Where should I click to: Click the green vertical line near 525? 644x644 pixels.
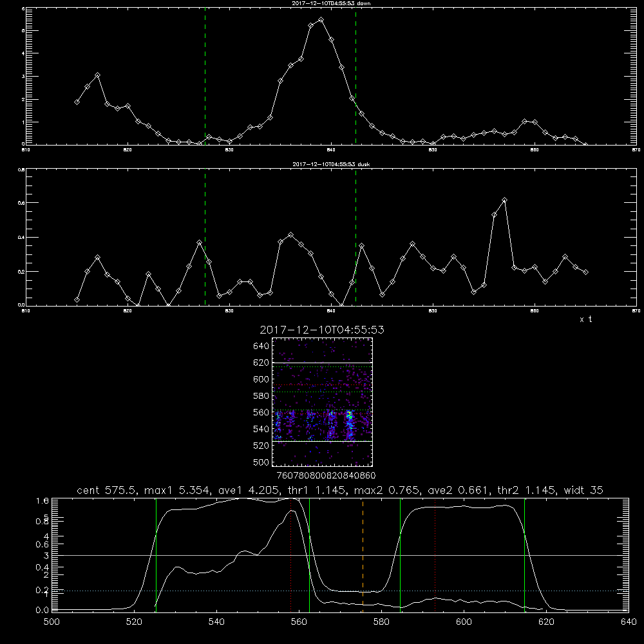(156, 554)
